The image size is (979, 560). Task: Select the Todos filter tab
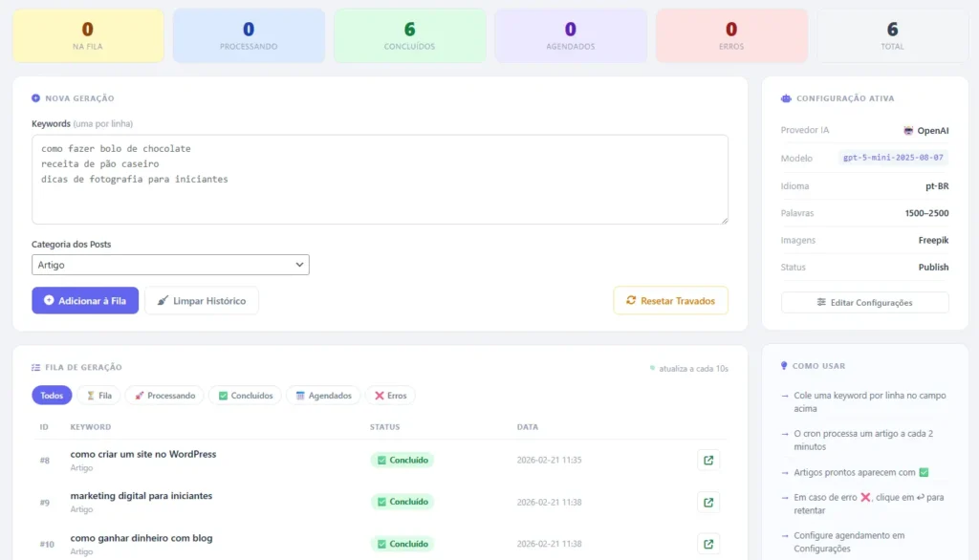pos(52,396)
